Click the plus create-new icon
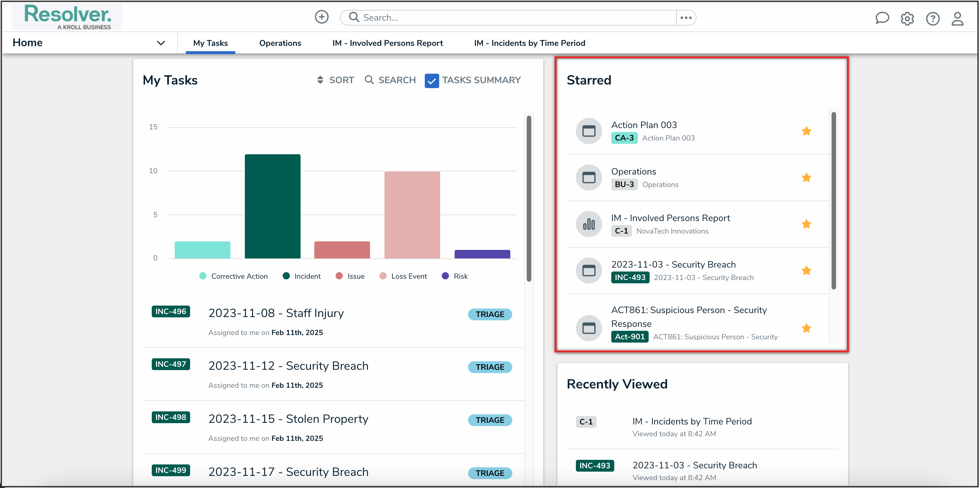The width and height of the screenshot is (980, 488). click(322, 17)
